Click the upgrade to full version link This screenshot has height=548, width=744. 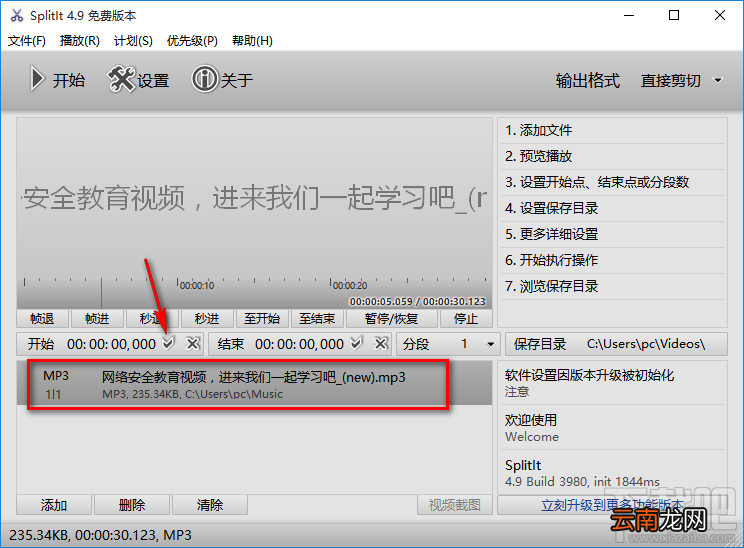point(612,505)
